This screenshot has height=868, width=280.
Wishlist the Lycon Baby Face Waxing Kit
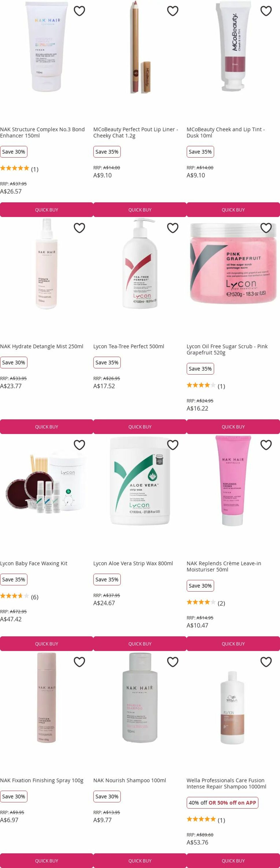pyautogui.click(x=79, y=445)
